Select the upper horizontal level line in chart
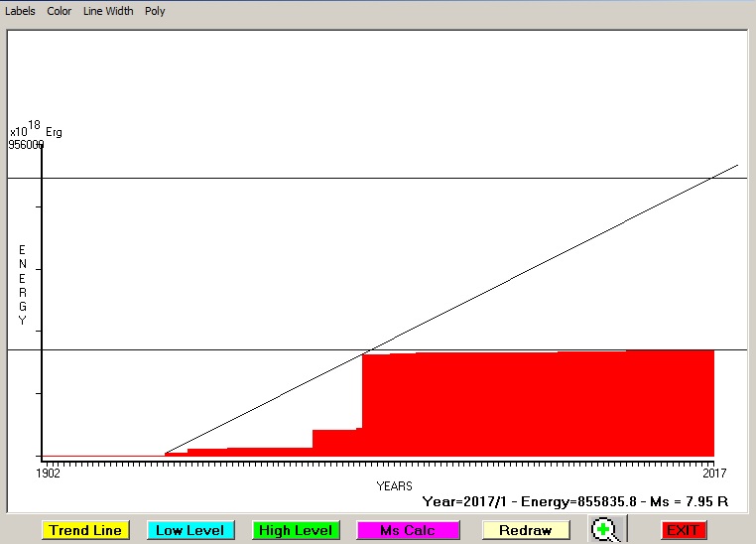Image resolution: width=756 pixels, height=544 pixels. pos(298,178)
